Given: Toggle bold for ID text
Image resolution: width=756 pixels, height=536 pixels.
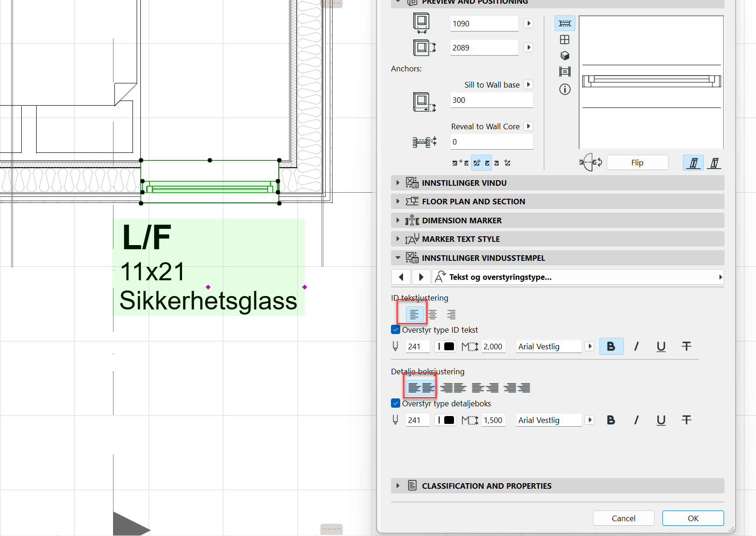Looking at the screenshot, I should (611, 347).
